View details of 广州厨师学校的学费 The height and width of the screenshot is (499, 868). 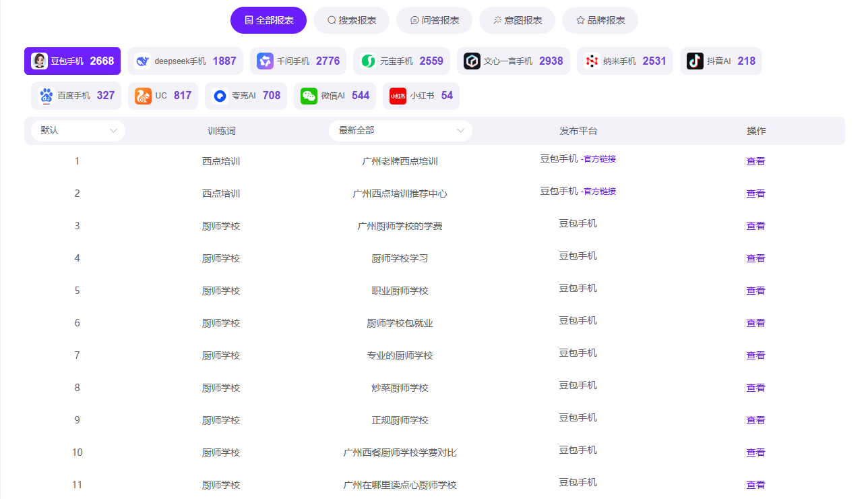[755, 226]
